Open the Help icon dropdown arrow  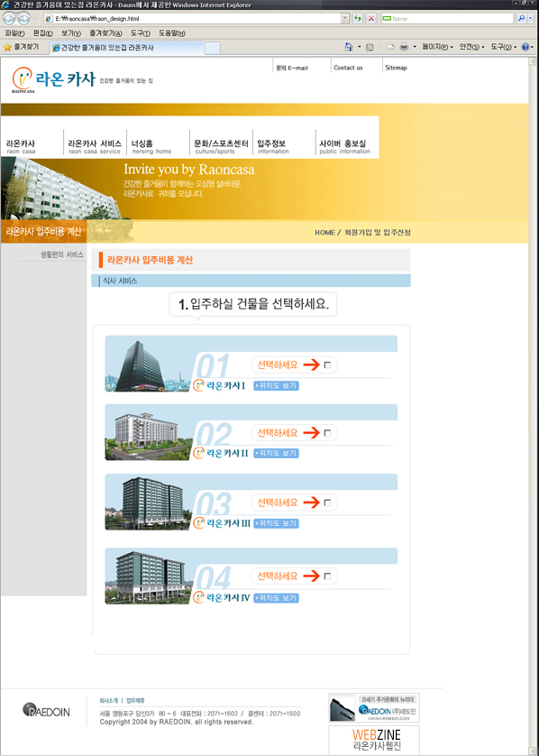533,47
